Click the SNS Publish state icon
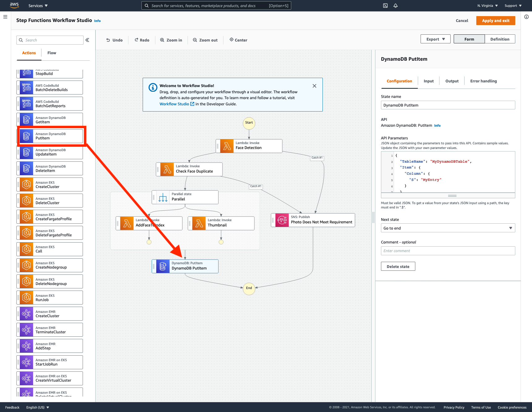 [282, 220]
